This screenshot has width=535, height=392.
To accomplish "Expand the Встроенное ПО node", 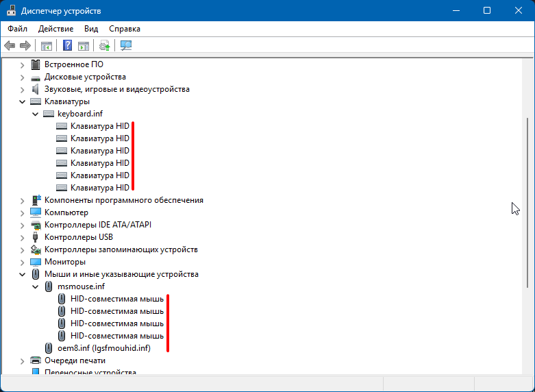I will 22,64.
